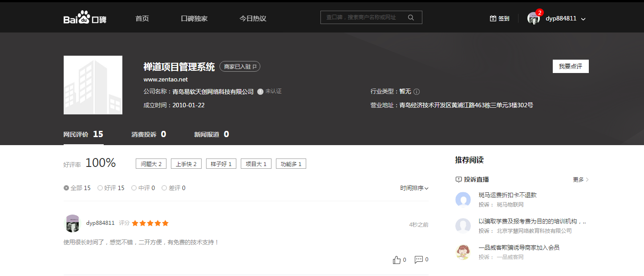Click the comment bubble icon
Viewport: 644px width, 276px height.
tap(419, 260)
